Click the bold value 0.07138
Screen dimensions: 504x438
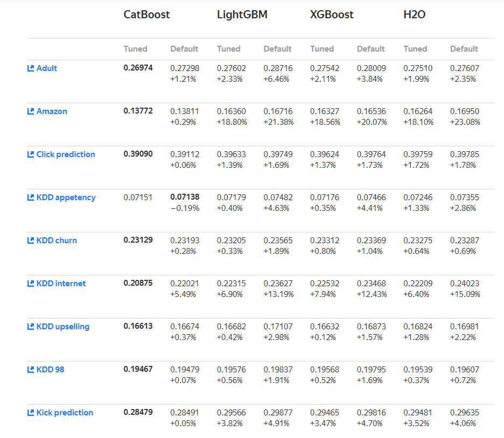tap(185, 197)
